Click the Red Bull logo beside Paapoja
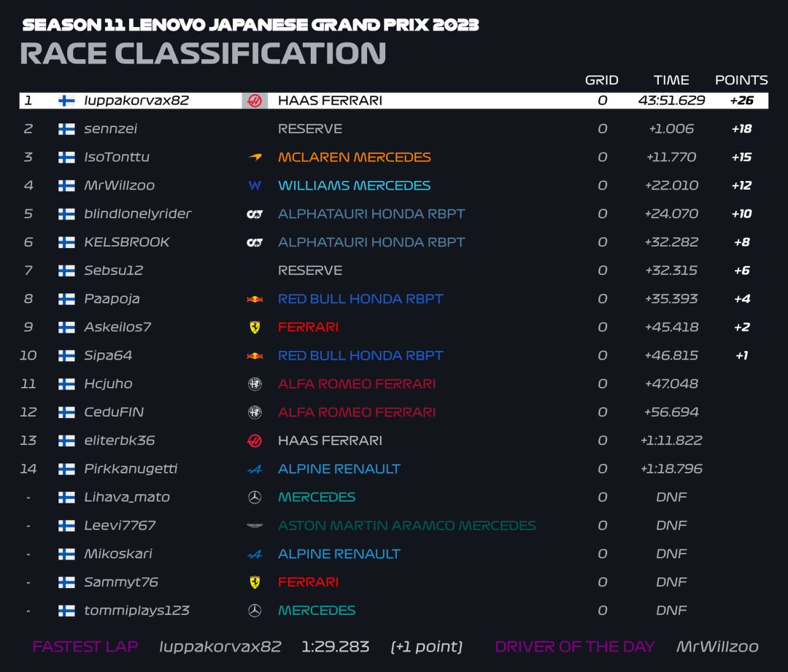 click(x=255, y=299)
